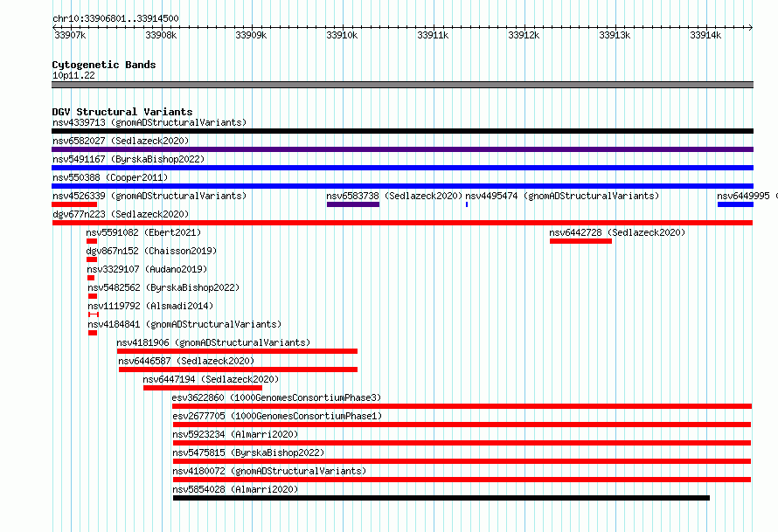Click the DGV Structural Variants track title
Viewport: 778px width, 532px height.
click(x=122, y=112)
